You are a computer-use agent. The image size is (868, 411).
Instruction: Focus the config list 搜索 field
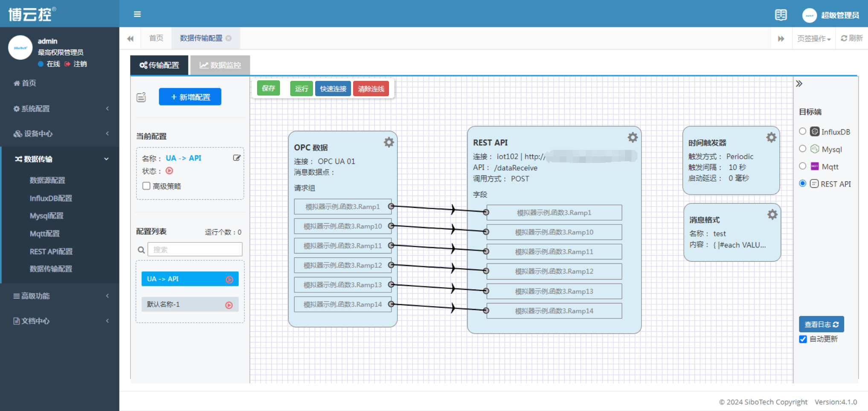195,250
